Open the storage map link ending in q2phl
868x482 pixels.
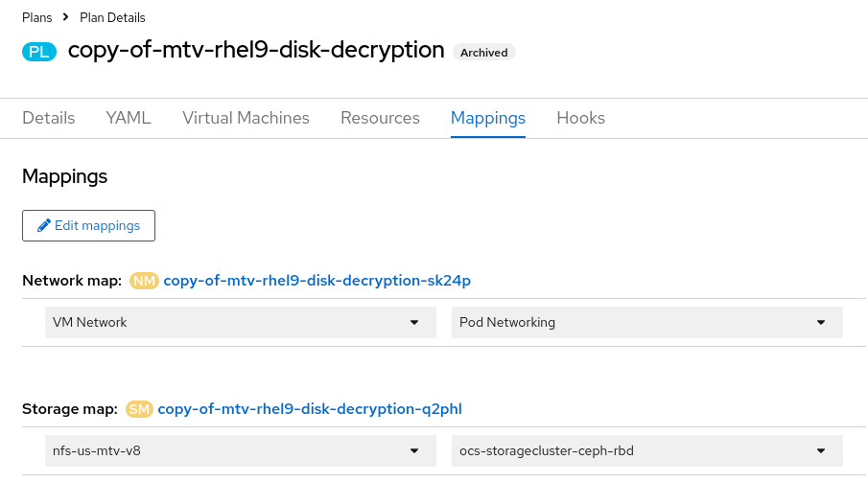pos(309,409)
